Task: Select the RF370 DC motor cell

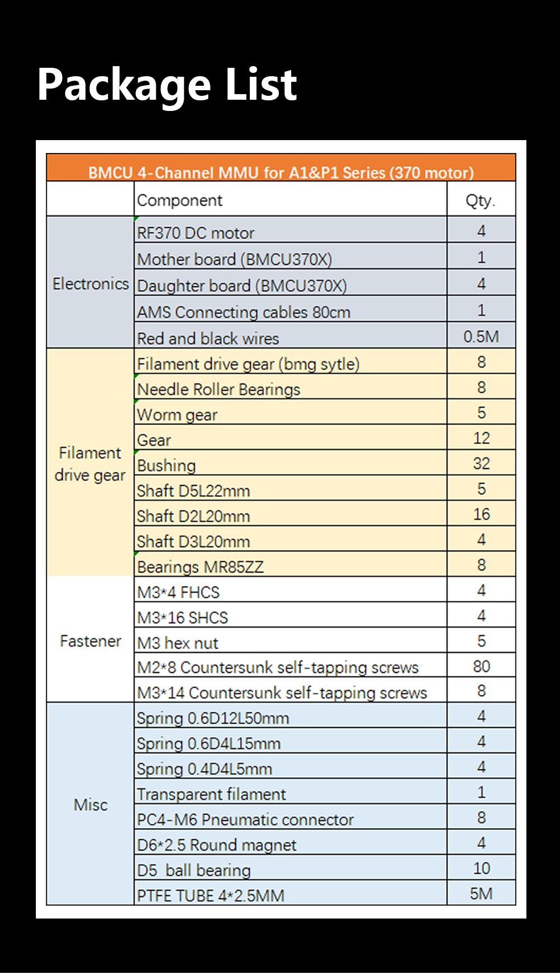Action: click(291, 230)
